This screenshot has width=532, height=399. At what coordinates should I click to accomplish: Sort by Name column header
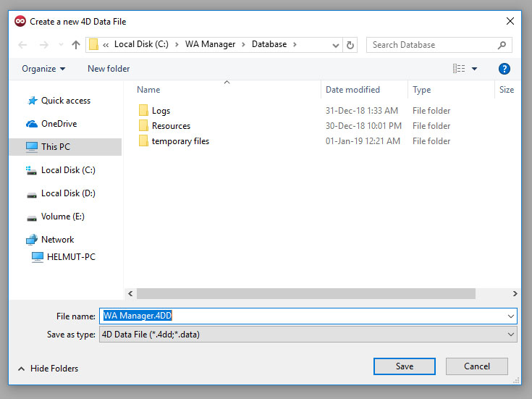click(x=148, y=90)
